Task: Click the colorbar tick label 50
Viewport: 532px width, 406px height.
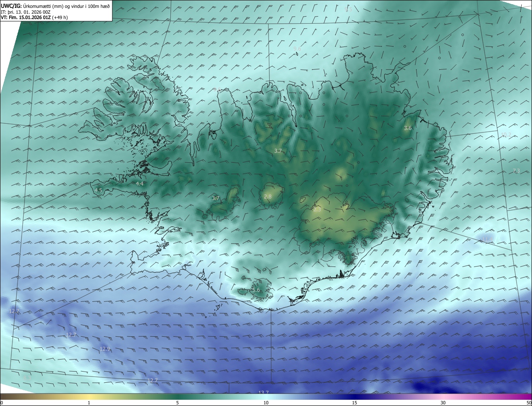Action: (529, 403)
